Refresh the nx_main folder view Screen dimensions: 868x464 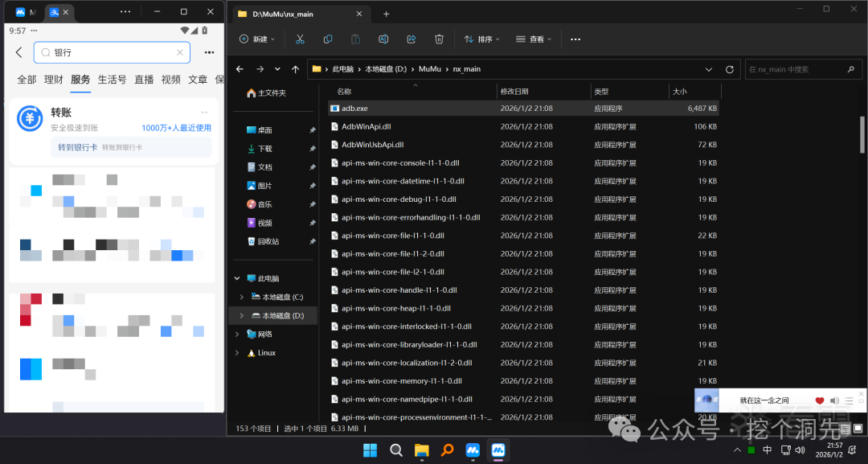730,69
